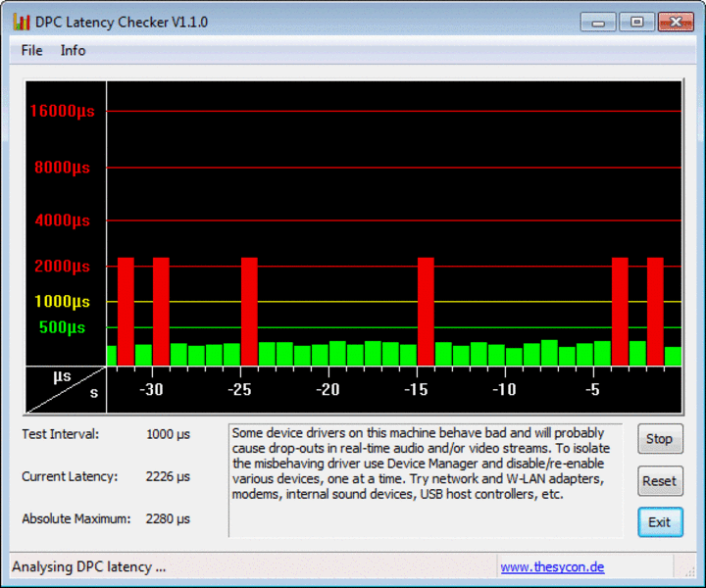Image resolution: width=706 pixels, height=588 pixels.
Task: Click the 4000µs axis label
Action: (62, 220)
